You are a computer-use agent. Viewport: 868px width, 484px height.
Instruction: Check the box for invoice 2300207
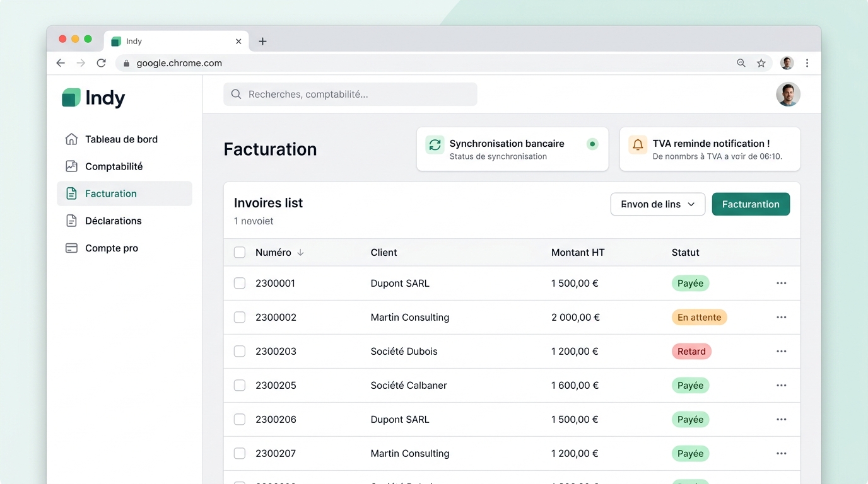(x=240, y=454)
